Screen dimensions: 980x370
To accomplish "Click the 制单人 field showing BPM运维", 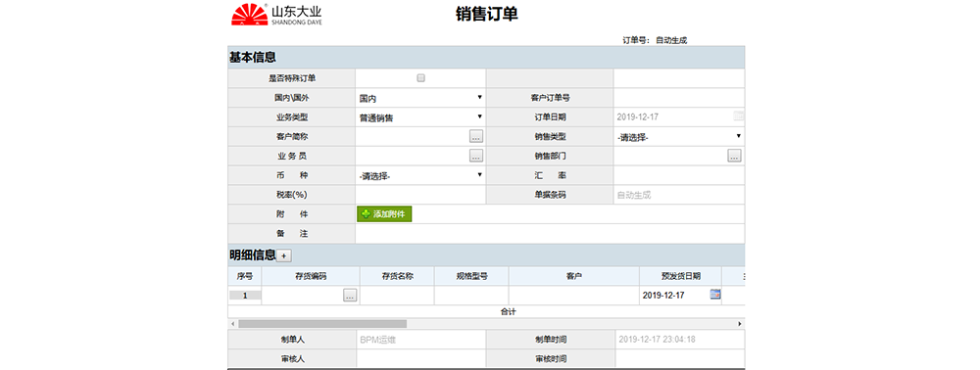I will click(x=420, y=340).
